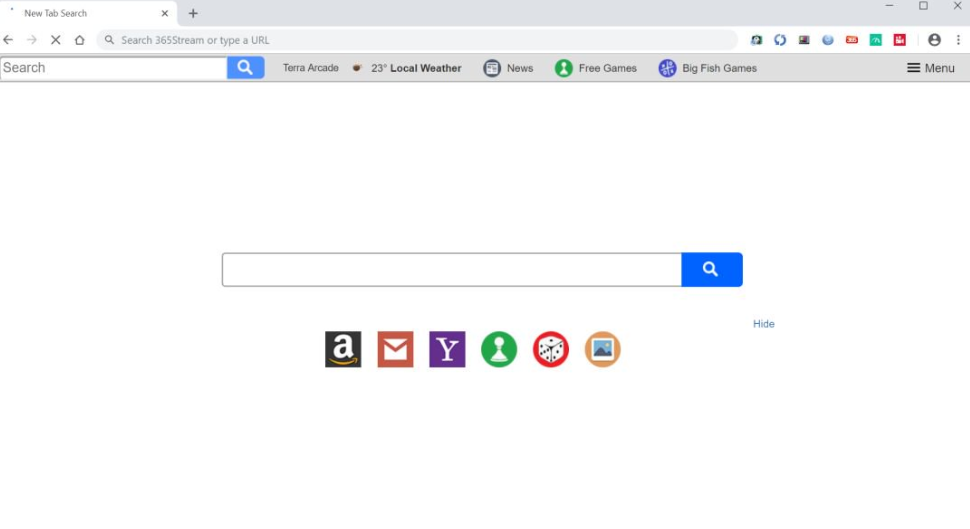Viewport: 970px width, 529px height.
Task: Open the Terra Arcade link
Action: (x=311, y=68)
